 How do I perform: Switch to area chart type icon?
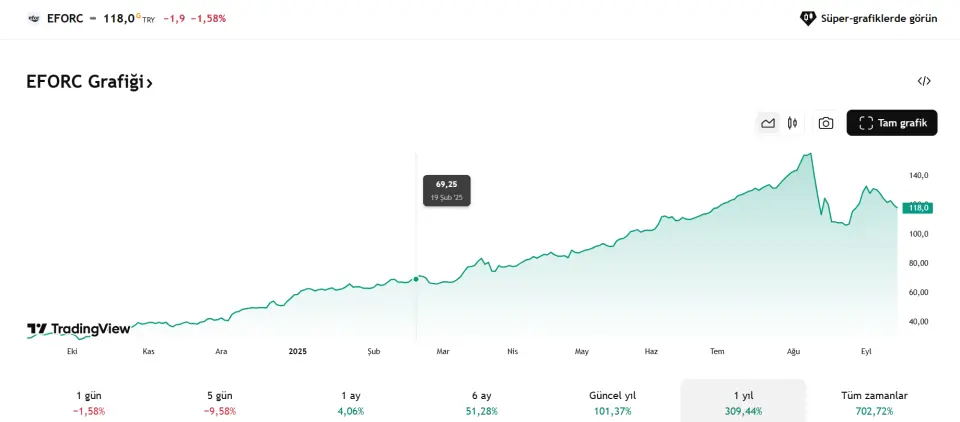click(768, 123)
